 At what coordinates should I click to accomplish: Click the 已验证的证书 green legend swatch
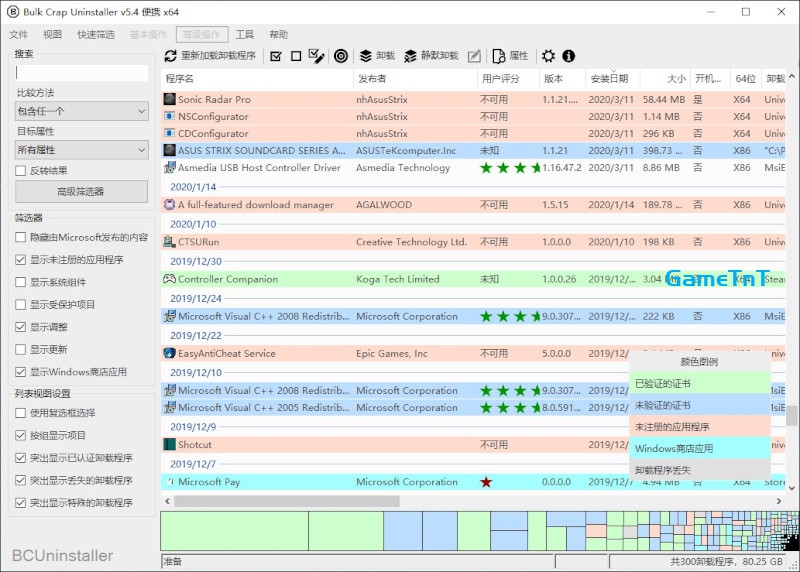pos(699,383)
